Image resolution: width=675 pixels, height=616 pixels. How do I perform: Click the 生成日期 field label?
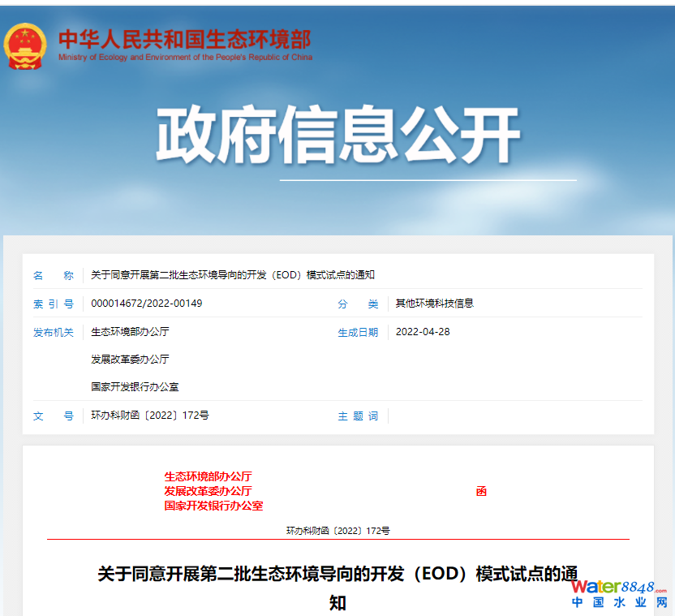tap(358, 332)
